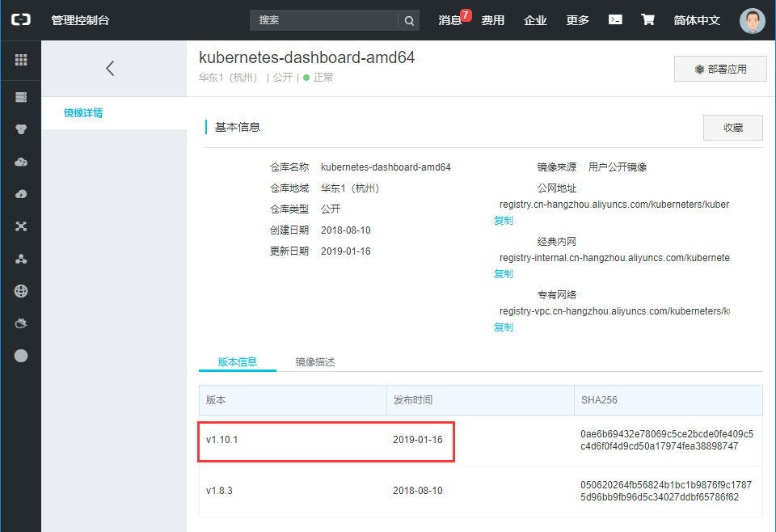Open the 更多 more menu

578,20
